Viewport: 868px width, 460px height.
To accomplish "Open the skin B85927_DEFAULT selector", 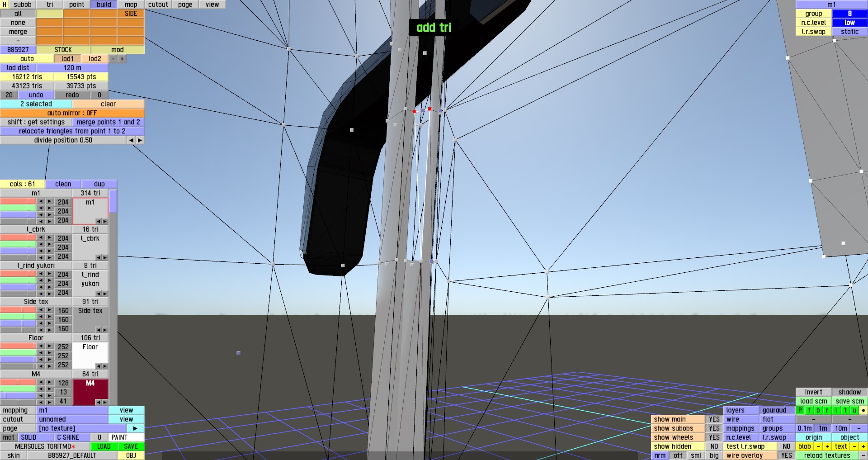I will click(72, 455).
